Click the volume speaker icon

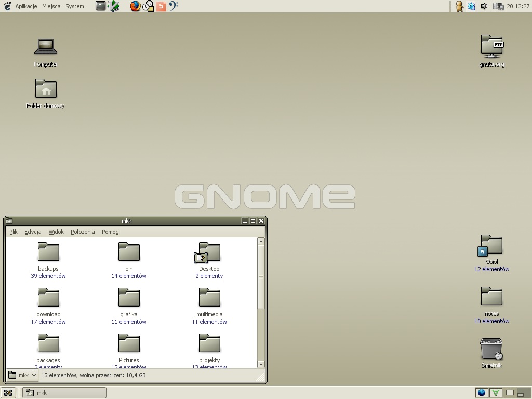tap(484, 6)
